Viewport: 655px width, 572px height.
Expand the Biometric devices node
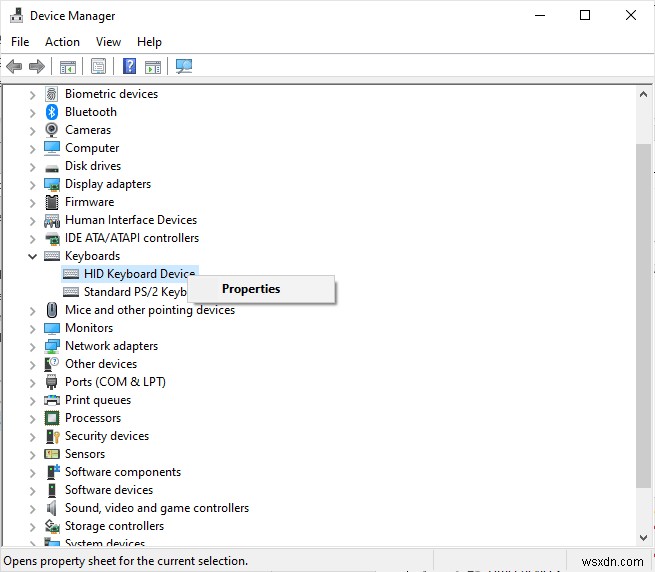click(x=33, y=95)
